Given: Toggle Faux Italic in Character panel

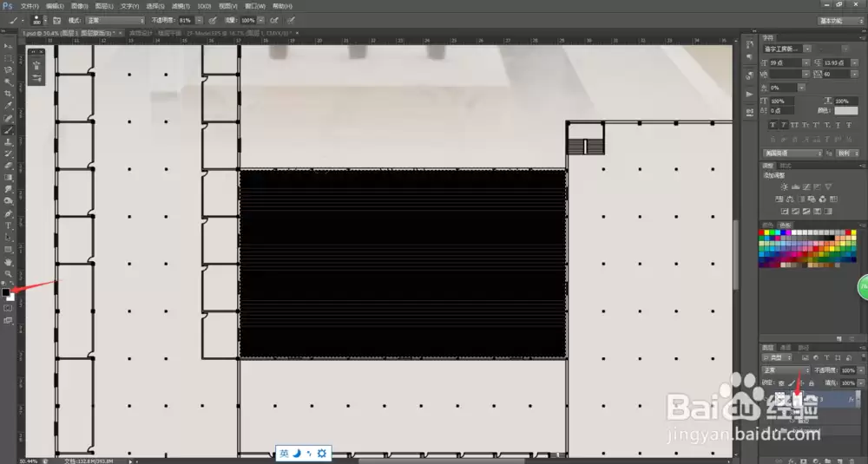Looking at the screenshot, I should pos(783,125).
